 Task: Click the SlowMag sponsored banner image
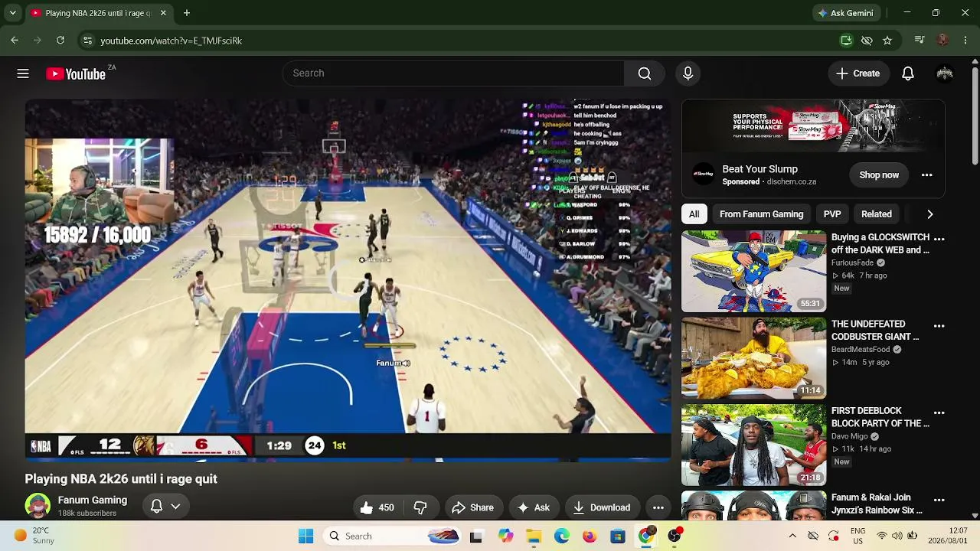coord(813,126)
